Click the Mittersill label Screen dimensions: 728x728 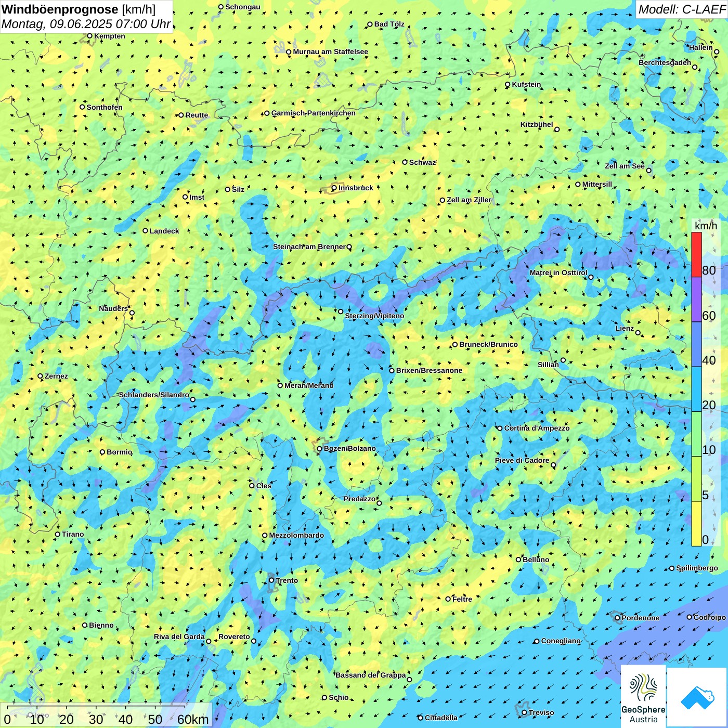click(x=597, y=185)
